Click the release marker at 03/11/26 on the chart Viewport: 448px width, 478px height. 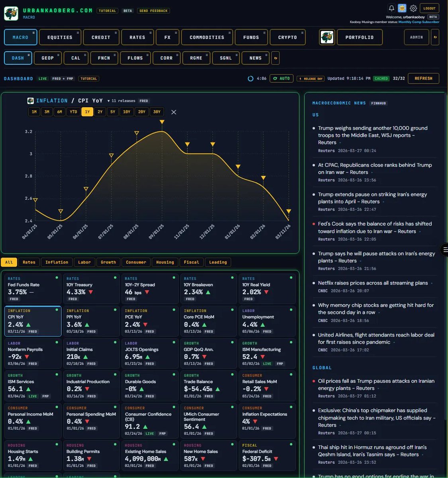[289, 211]
